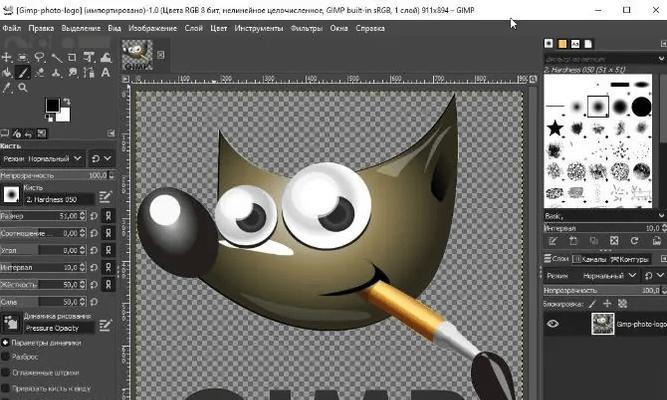The width and height of the screenshot is (667, 400).
Task: Edit the Pressure Opacity dynamics
Action: pos(105,326)
